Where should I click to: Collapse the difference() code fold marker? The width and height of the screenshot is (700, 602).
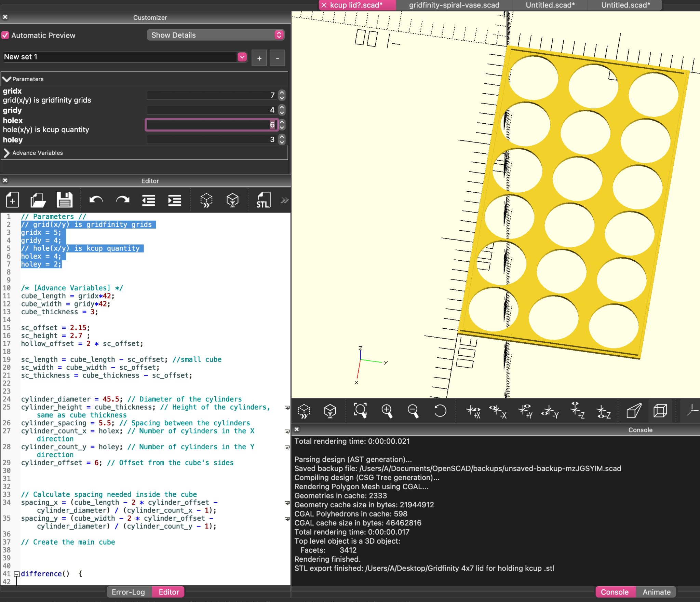tap(16, 574)
